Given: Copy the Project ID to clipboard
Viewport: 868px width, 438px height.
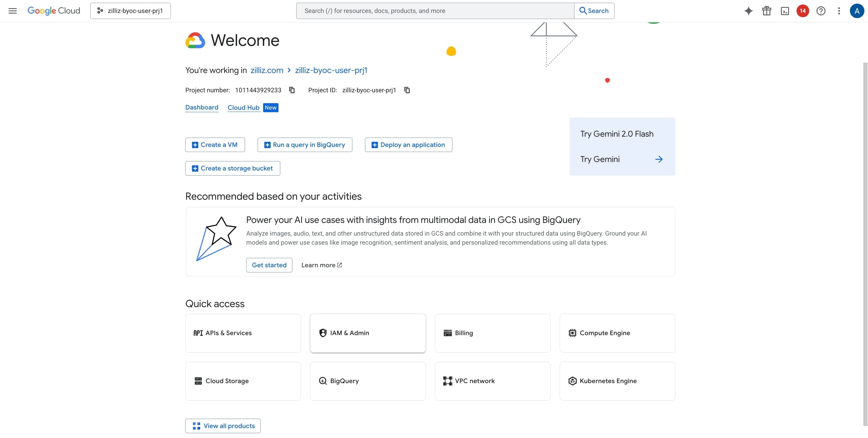Looking at the screenshot, I should click(x=407, y=90).
